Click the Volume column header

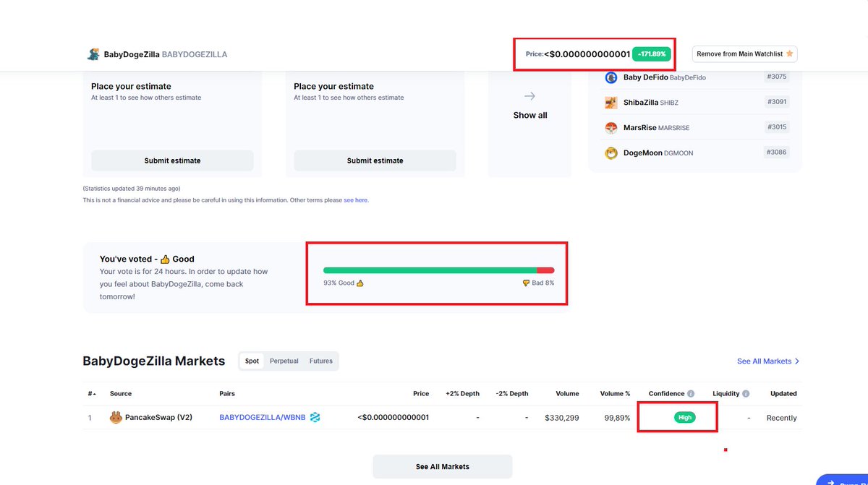[567, 394]
